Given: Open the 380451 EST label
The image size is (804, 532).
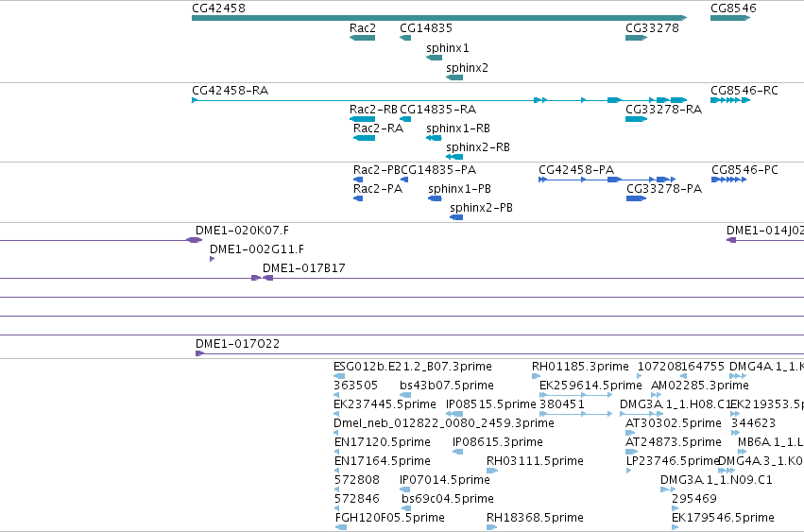Looking at the screenshot, I should [562, 404].
